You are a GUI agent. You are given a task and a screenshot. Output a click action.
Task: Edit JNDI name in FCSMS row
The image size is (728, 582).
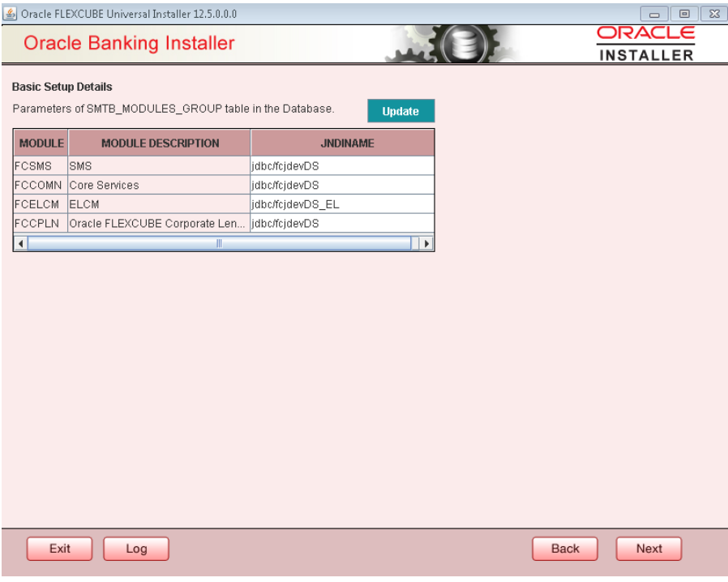(343, 165)
